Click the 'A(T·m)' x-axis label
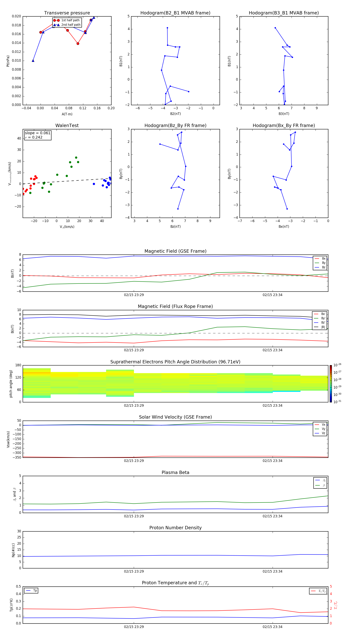Image resolution: width=351 pixels, height=644 pixels. [67, 114]
